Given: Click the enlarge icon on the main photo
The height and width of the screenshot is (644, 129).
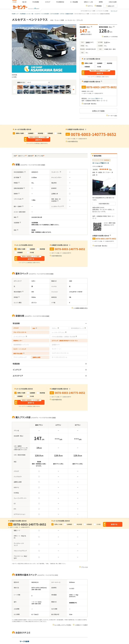Looking at the screenshot, I should [74, 27].
